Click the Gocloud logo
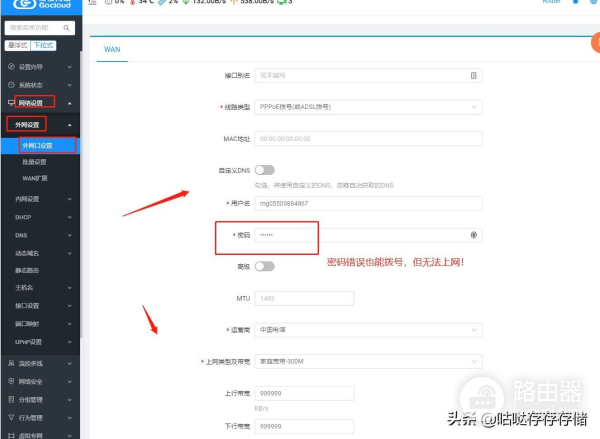This screenshot has width=600, height=439. (42, 4)
